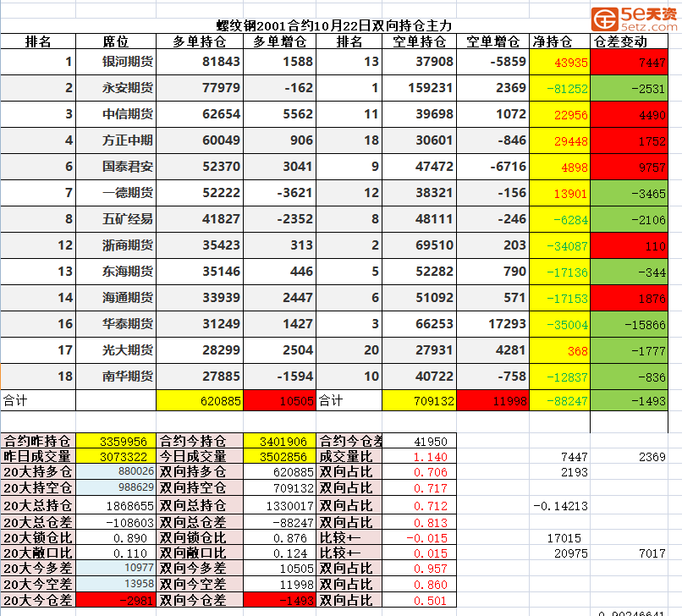682x616 pixels.
Task: Select the 仓差变动 header cell
Action: point(629,41)
